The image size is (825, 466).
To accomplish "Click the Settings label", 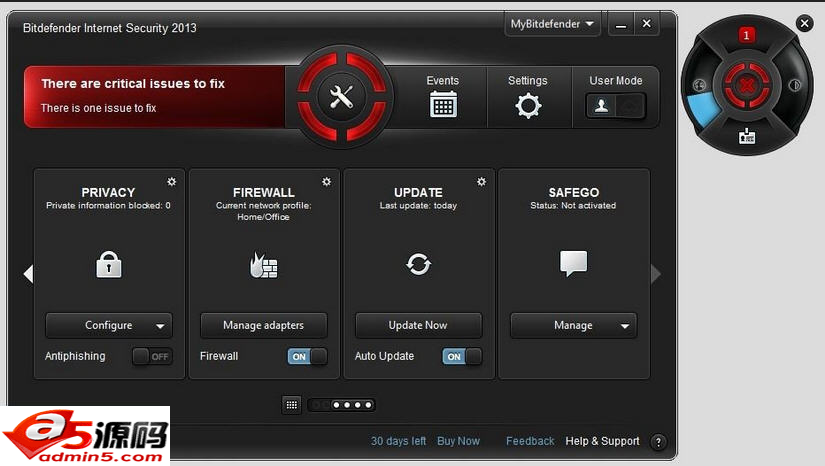I will click(528, 80).
